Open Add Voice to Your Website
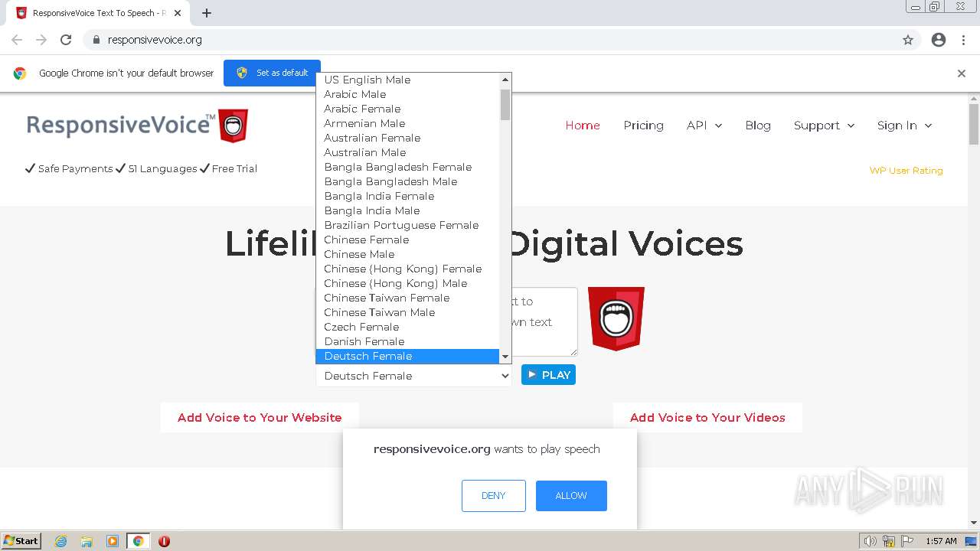The image size is (980, 551). 260,418
